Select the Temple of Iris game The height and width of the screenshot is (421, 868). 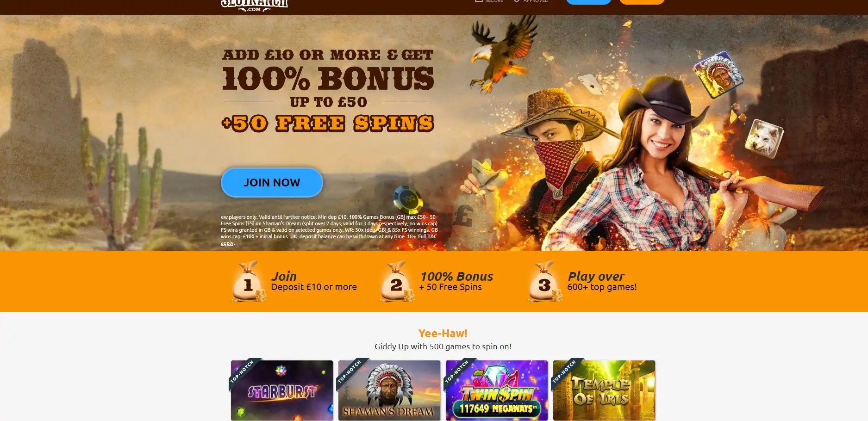point(604,390)
